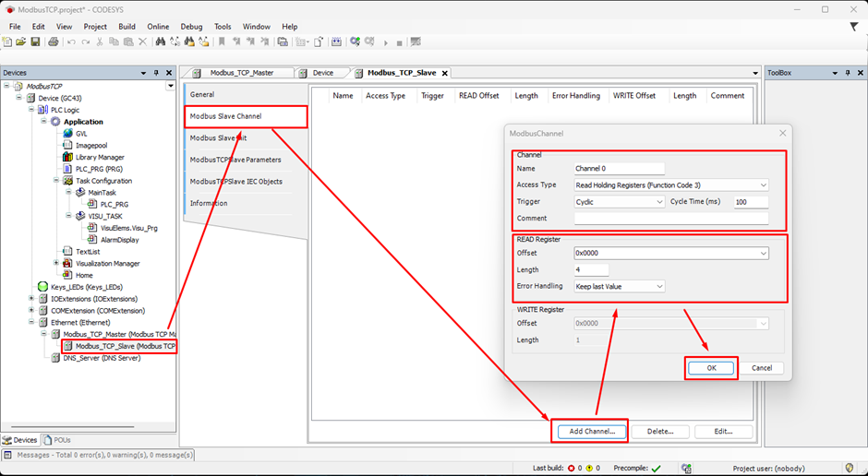The image size is (868, 476).
Task: Switch to the POUs panel tab
Action: [x=56, y=440]
